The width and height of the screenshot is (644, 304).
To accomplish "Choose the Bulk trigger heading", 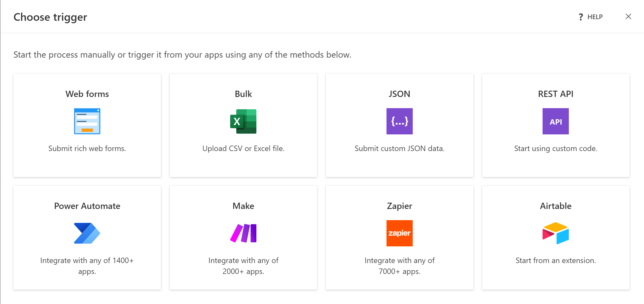I will [x=243, y=94].
